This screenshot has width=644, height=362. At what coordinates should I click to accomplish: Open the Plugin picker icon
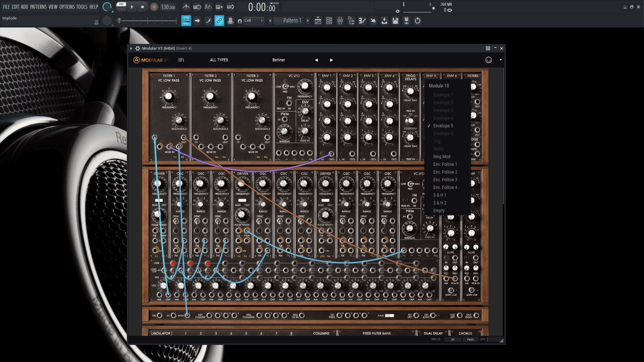point(373,21)
